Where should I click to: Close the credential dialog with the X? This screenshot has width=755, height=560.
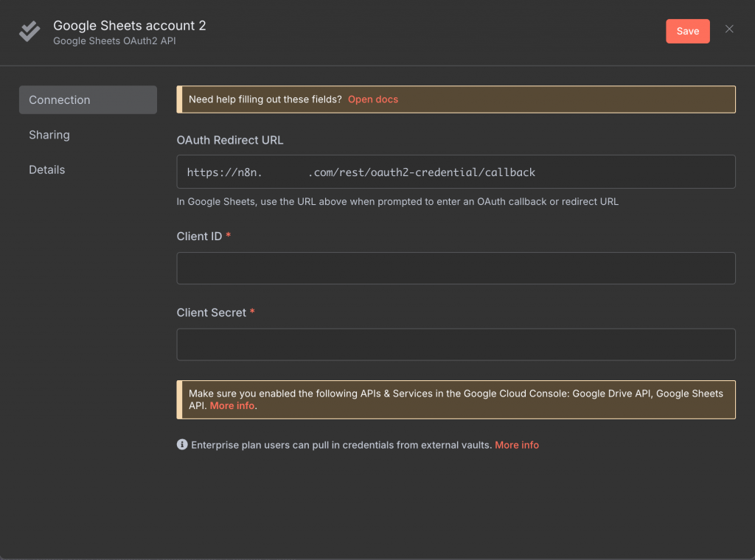[x=729, y=29]
